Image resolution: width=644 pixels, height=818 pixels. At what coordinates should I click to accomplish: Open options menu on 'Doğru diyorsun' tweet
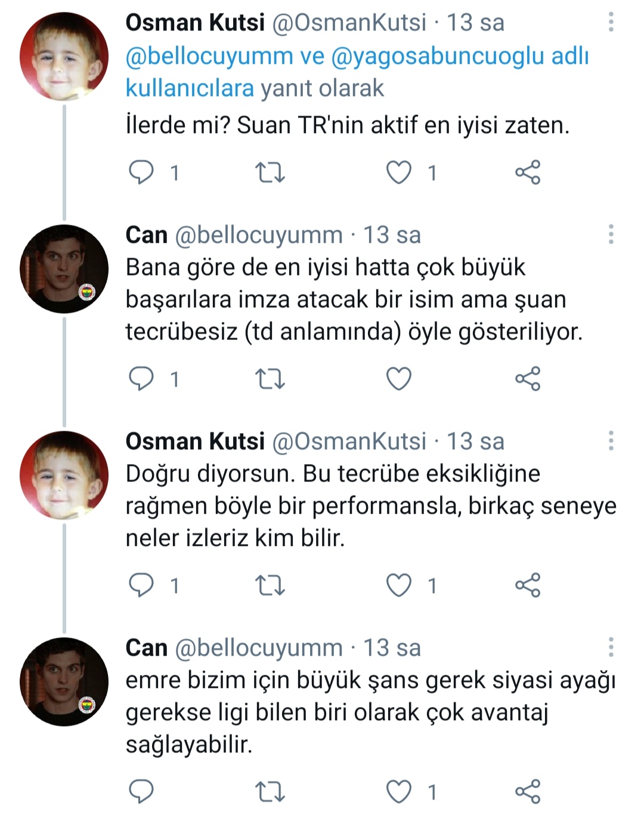611,441
